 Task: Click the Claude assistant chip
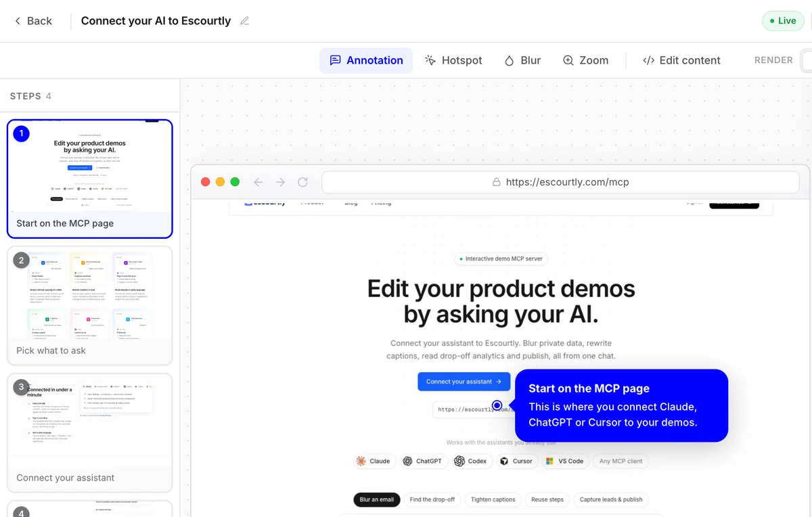374,461
